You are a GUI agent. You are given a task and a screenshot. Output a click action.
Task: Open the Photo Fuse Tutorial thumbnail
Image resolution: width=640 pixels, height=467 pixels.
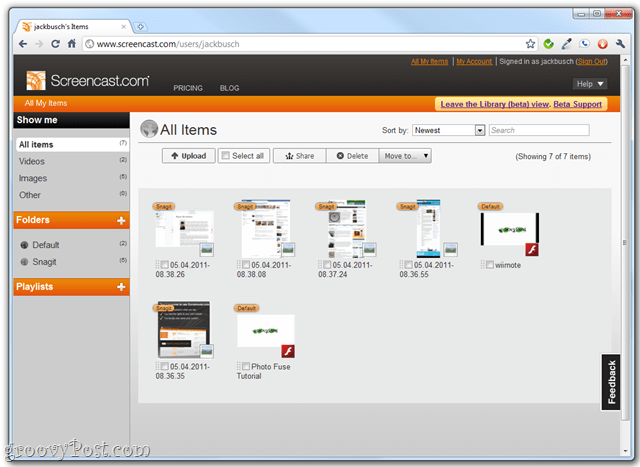266,331
